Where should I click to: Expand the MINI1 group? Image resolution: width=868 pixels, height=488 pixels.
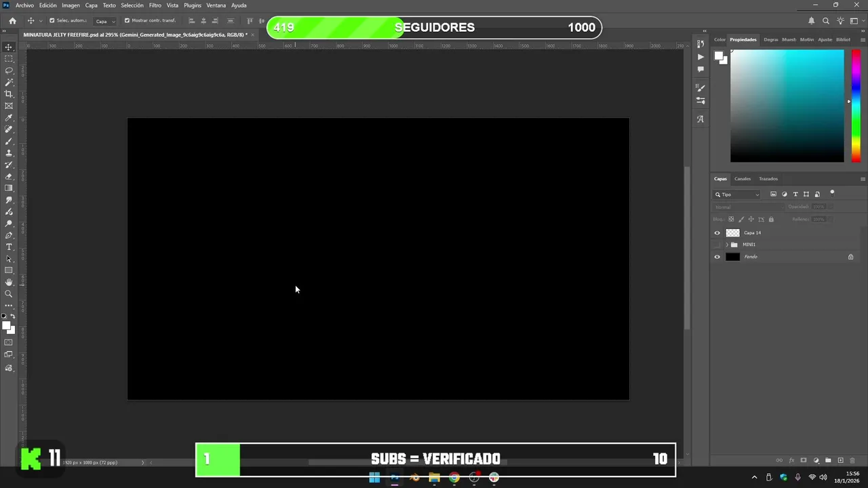tap(727, 245)
